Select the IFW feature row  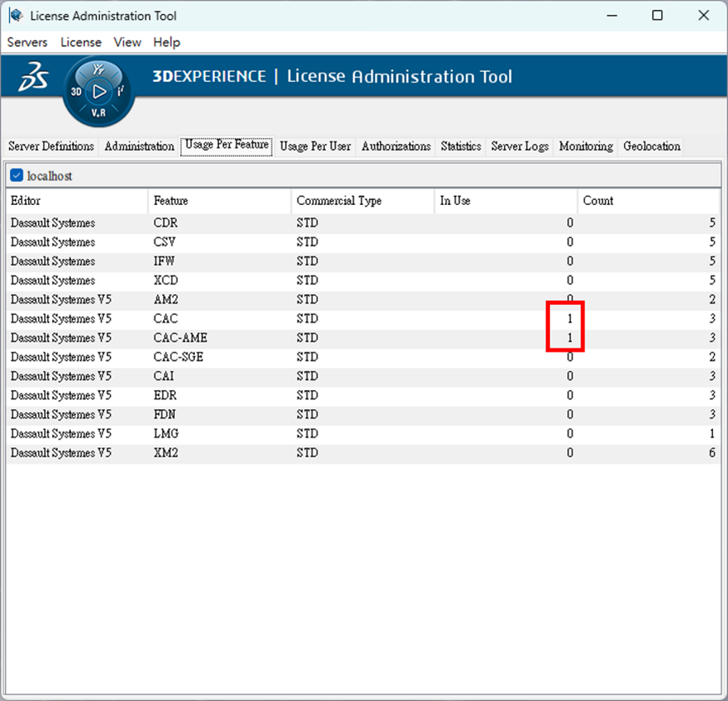pos(363,261)
